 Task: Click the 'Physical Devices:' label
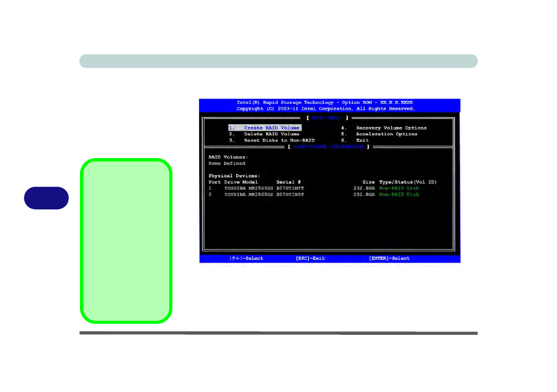click(234, 176)
